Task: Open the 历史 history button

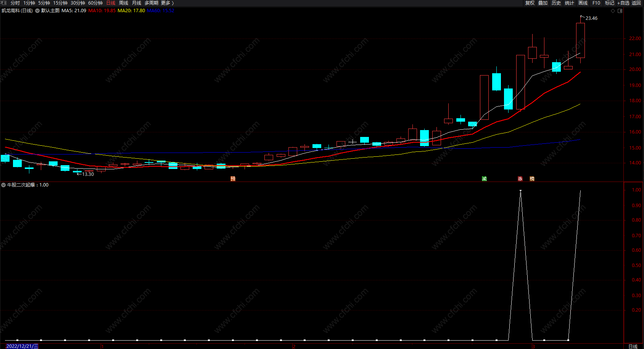Action: 556,3
